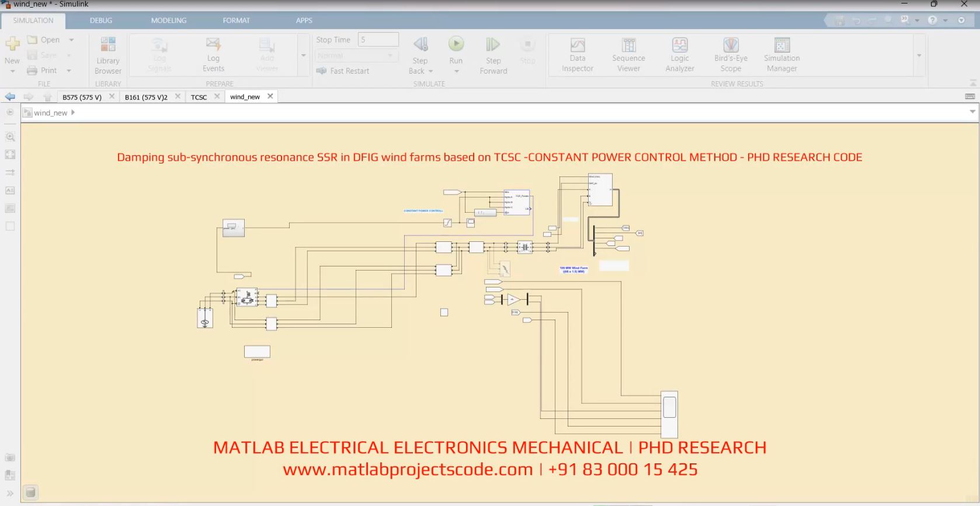Click the quick access Undo icon
This screenshot has height=506, width=980.
[856, 20]
